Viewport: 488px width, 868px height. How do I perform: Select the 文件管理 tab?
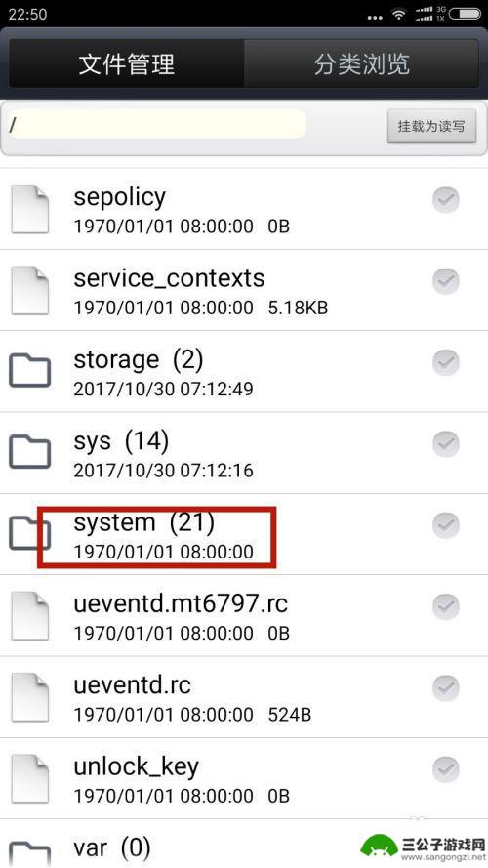(127, 63)
